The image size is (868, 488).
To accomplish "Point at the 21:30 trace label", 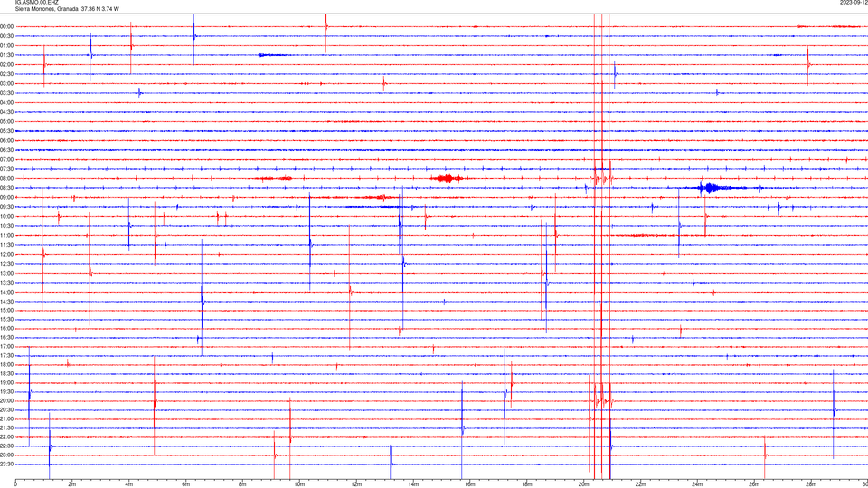I will 7,427.
